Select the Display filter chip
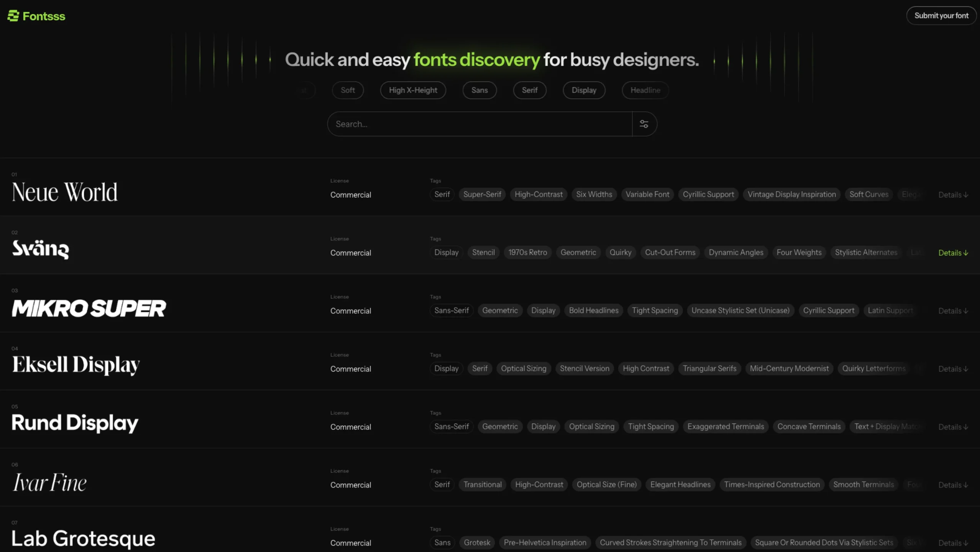The height and width of the screenshot is (552, 980). click(x=584, y=90)
